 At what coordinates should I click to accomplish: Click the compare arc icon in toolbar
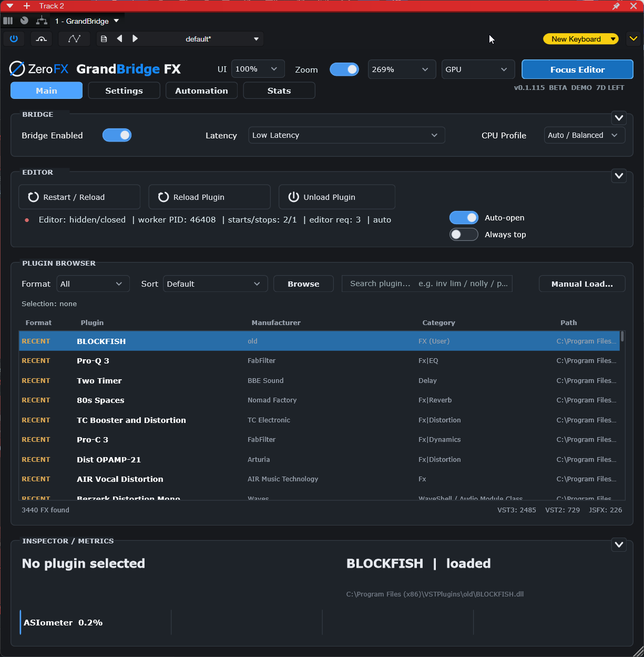42,38
